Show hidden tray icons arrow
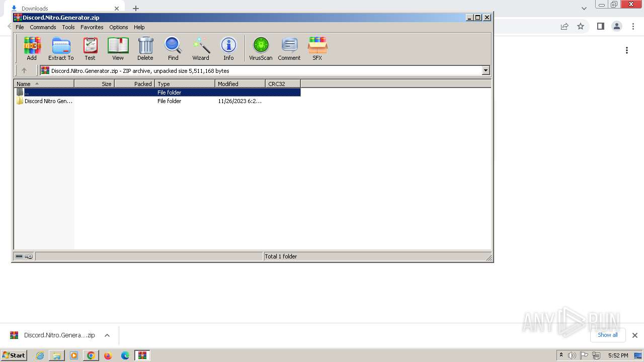Viewport: 644px width, 362px height. (x=561, y=355)
